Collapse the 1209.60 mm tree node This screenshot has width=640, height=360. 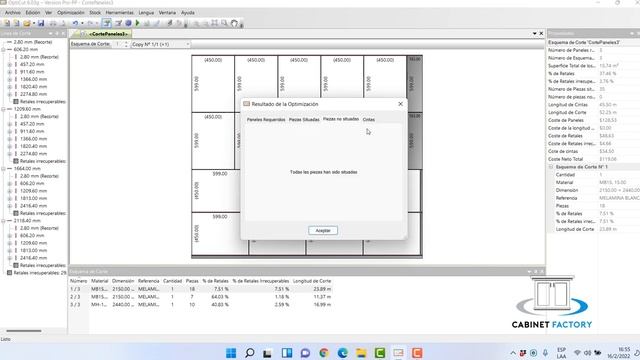pyautogui.click(x=3, y=109)
